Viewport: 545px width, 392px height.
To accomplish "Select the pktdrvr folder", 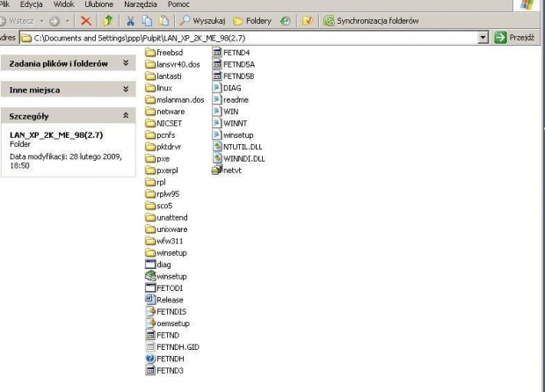I will tap(163, 147).
